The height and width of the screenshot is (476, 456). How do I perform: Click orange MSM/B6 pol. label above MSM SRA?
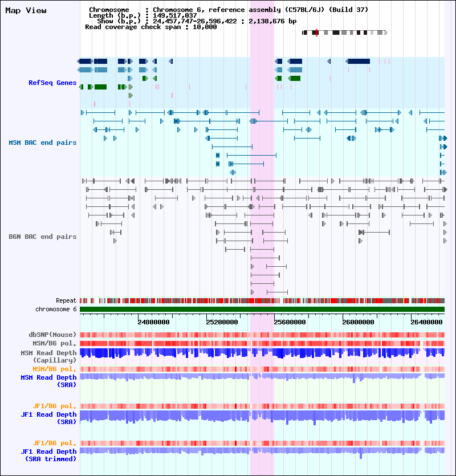pyautogui.click(x=55, y=369)
